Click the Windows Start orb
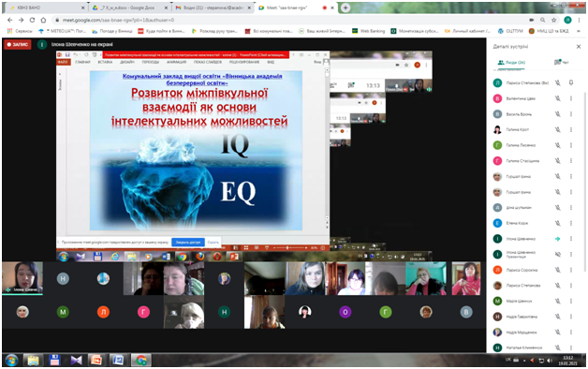The width and height of the screenshot is (588, 369). [11, 361]
